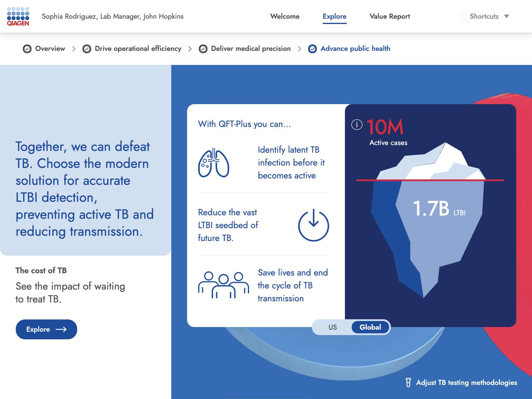Click 'See the impact of waiting' text
Image resolution: width=532 pixels, height=399 pixels.
tap(70, 293)
